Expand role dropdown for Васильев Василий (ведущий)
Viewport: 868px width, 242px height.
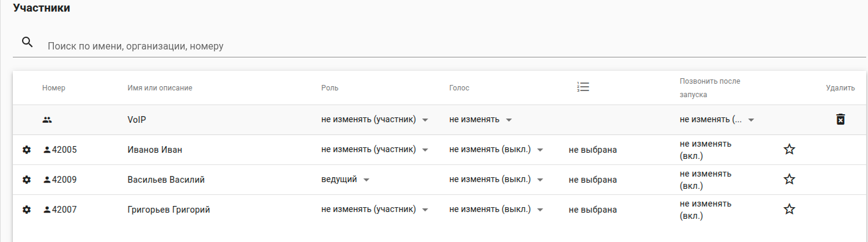[346, 180]
